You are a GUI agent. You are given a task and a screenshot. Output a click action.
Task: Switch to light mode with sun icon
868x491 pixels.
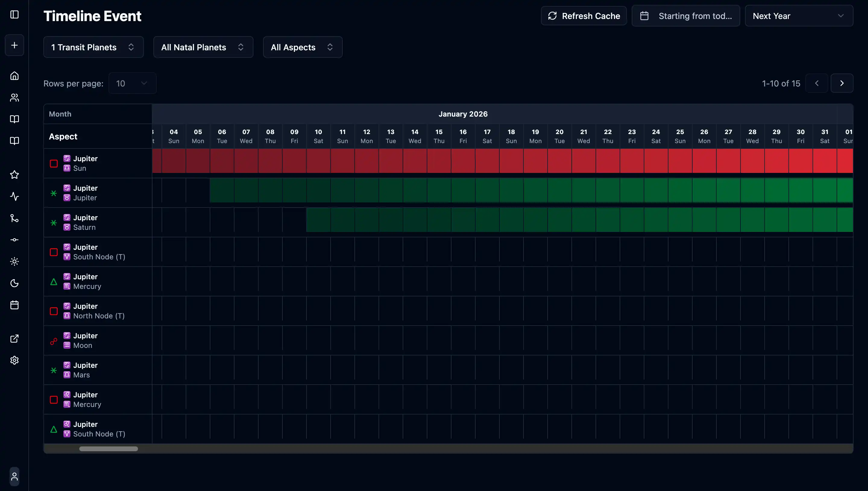tap(14, 261)
